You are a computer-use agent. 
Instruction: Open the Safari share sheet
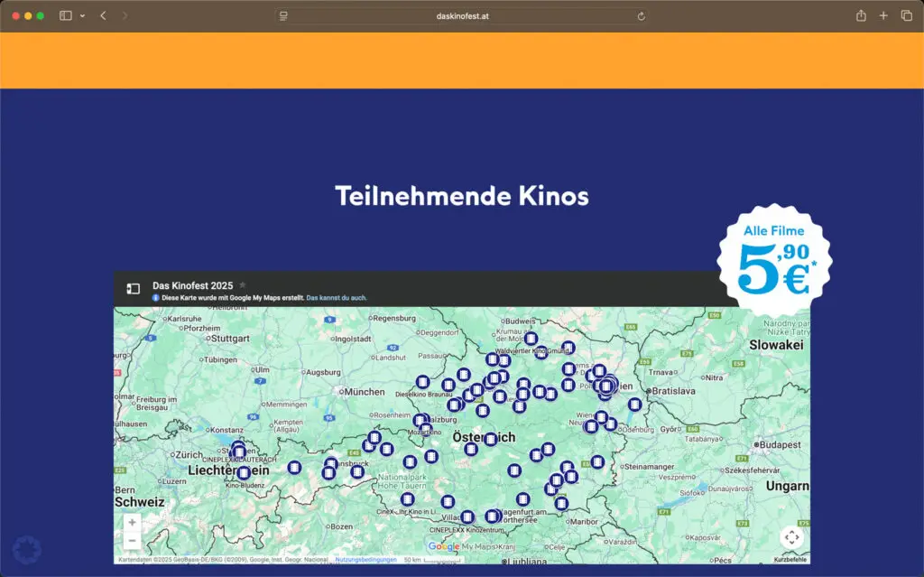[x=862, y=15]
